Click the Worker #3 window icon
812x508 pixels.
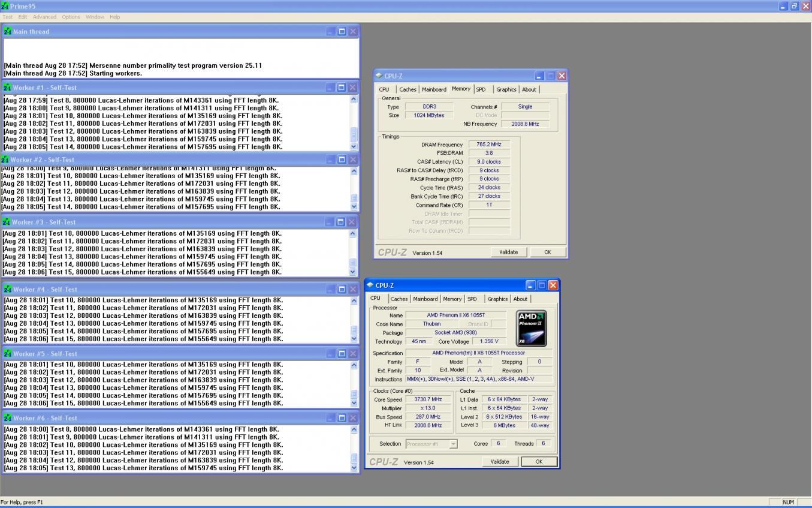tap(7, 222)
